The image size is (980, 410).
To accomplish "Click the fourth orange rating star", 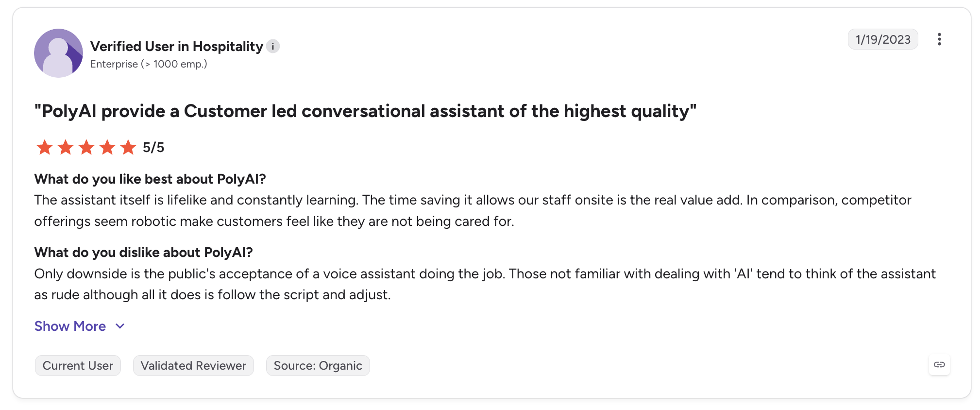I will [107, 147].
